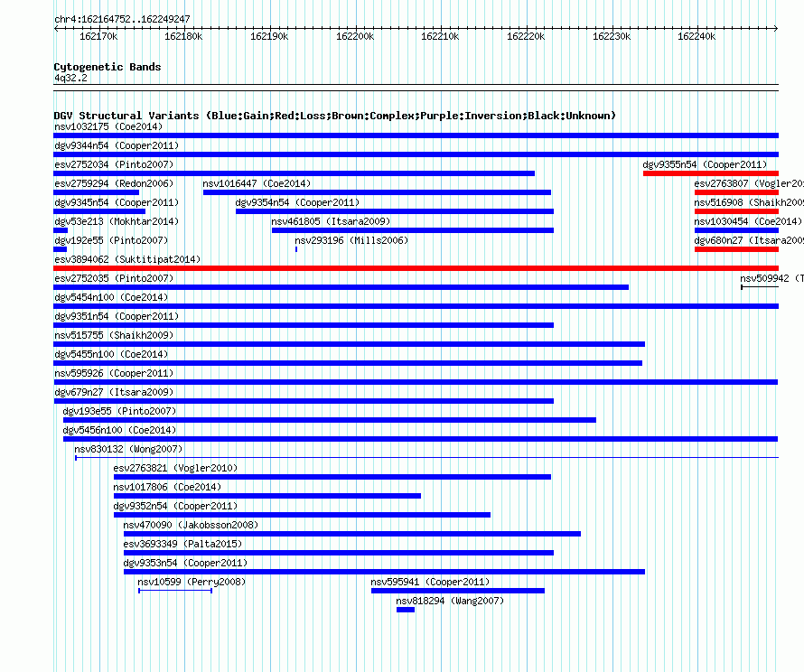
Task: Click the esv2759294 short blue bar
Action: coord(97,192)
